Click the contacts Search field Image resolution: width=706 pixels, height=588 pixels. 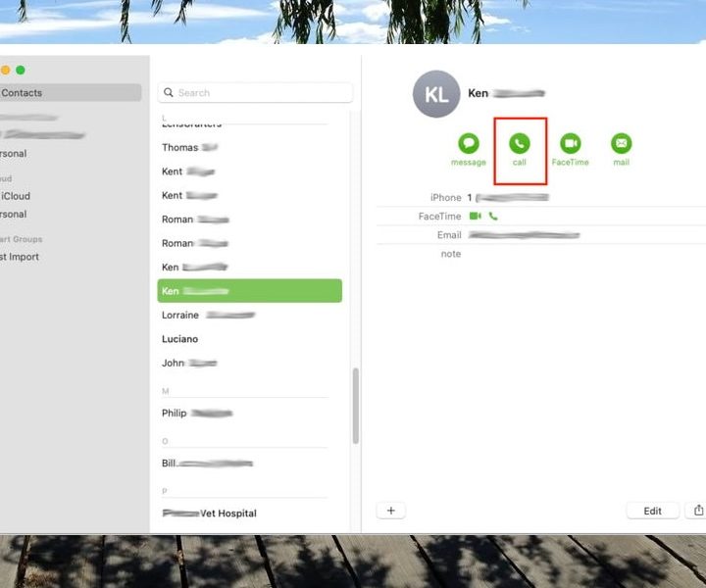point(255,92)
